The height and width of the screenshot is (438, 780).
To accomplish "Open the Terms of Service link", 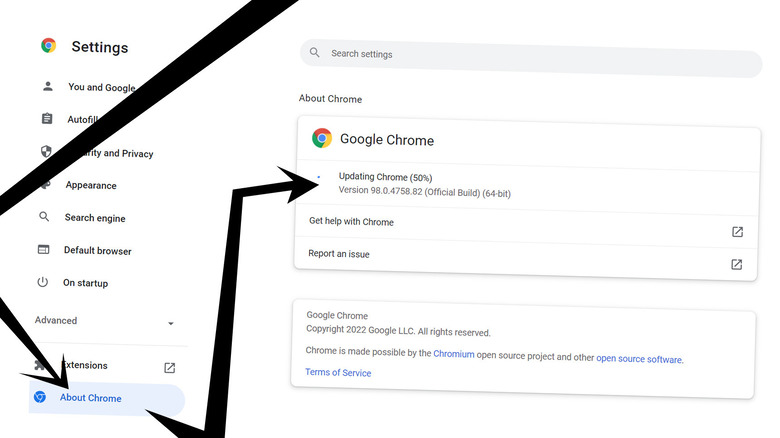I will (x=338, y=372).
